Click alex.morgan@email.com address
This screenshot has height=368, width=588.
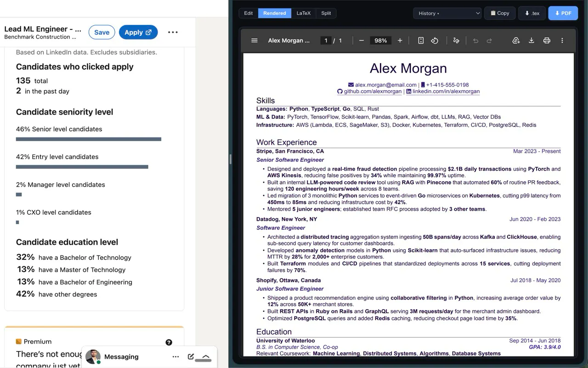pos(386,85)
